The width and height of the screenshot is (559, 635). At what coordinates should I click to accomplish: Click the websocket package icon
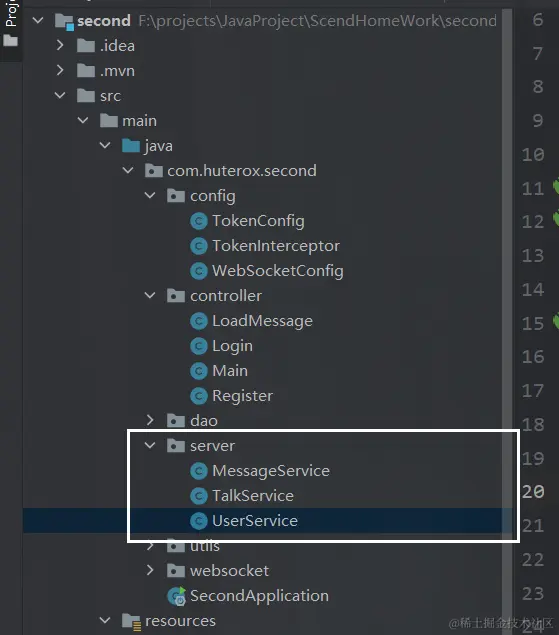(x=176, y=571)
